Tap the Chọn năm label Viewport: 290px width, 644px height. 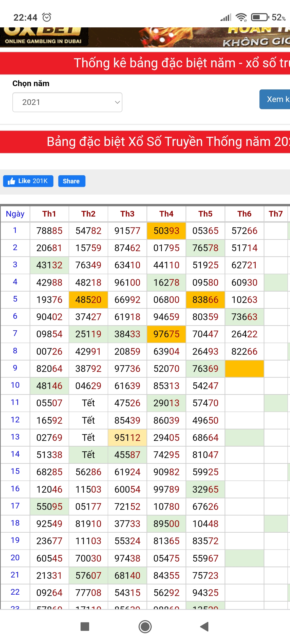(31, 83)
